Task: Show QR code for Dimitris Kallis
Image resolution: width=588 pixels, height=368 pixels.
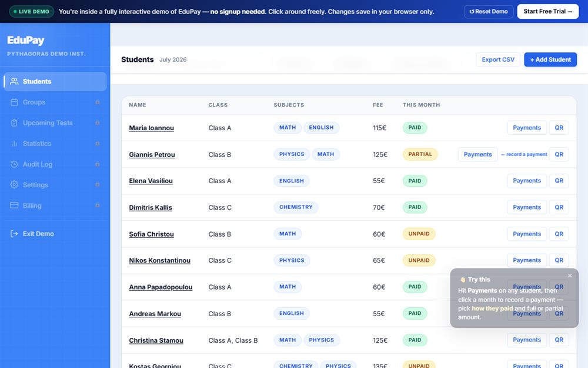Action: coord(559,207)
